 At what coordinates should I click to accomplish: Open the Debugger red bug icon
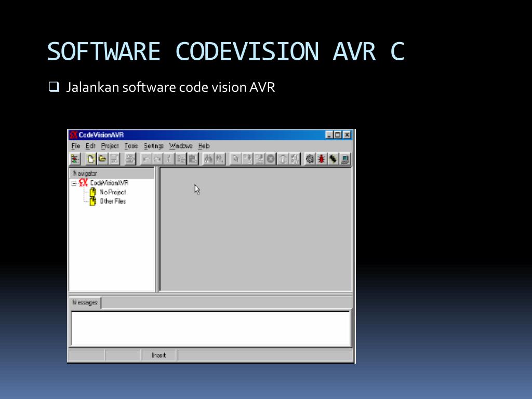[321, 159]
